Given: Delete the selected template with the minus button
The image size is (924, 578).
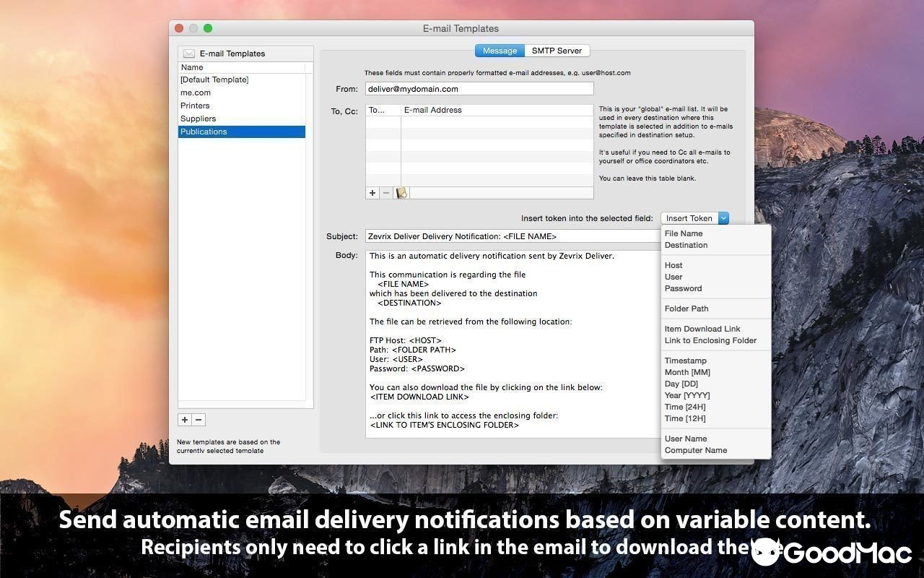Looking at the screenshot, I should tap(199, 419).
